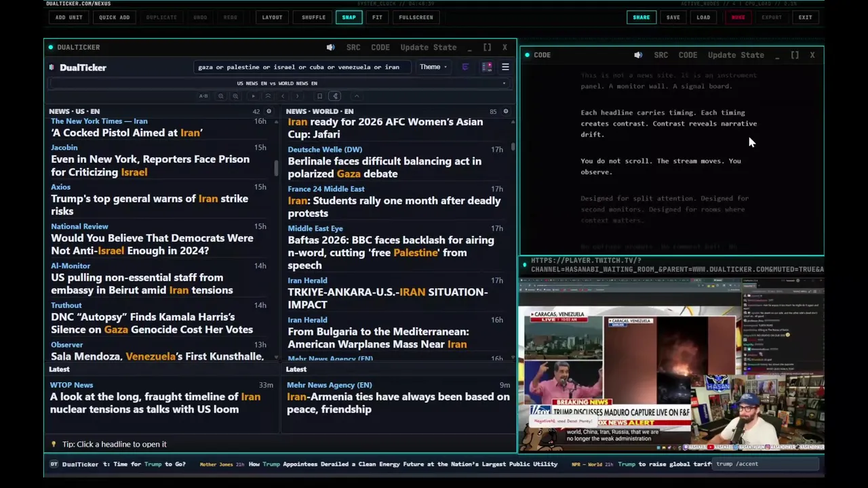Screen dimensions: 868x488
Task: Toggle FIT layout mode
Action: pos(377,17)
